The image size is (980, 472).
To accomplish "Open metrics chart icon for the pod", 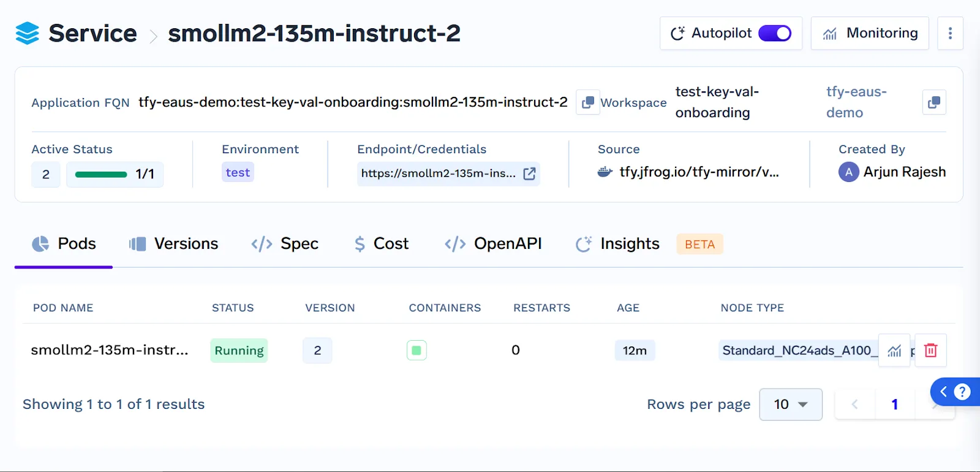I will (894, 351).
